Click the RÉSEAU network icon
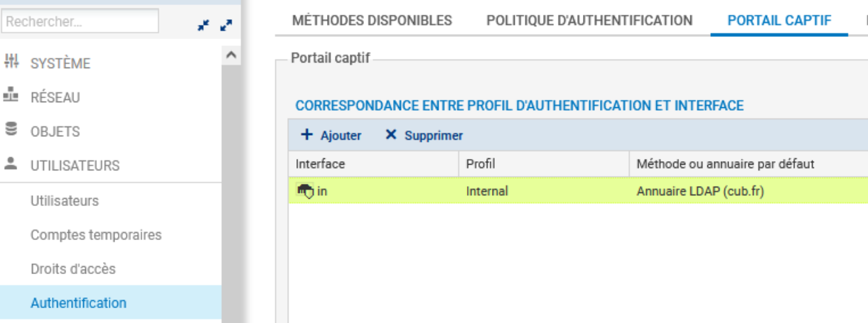This screenshot has height=323, width=868. (x=11, y=97)
